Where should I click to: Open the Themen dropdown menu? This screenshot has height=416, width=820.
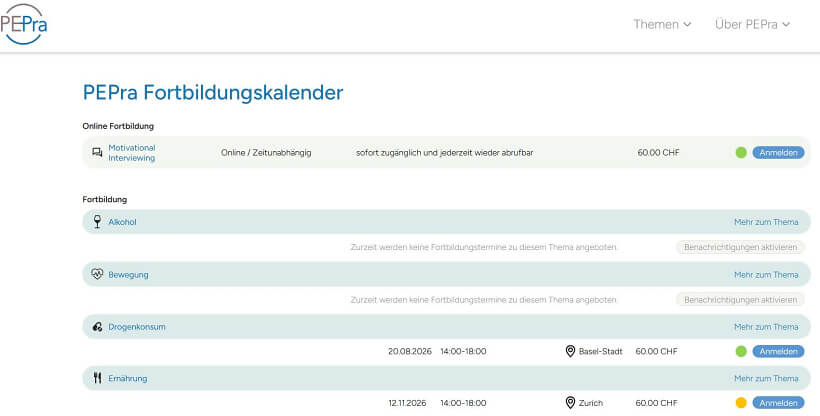click(662, 24)
